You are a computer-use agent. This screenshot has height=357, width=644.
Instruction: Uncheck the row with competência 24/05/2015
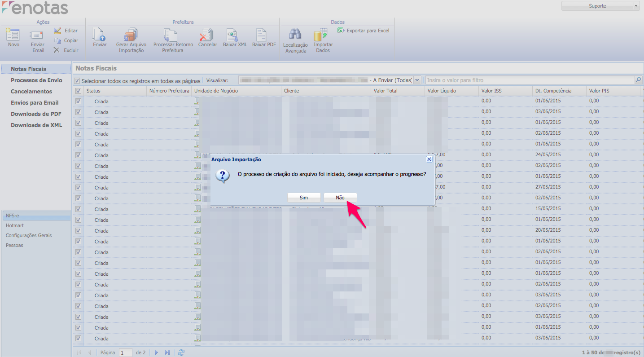(79, 155)
